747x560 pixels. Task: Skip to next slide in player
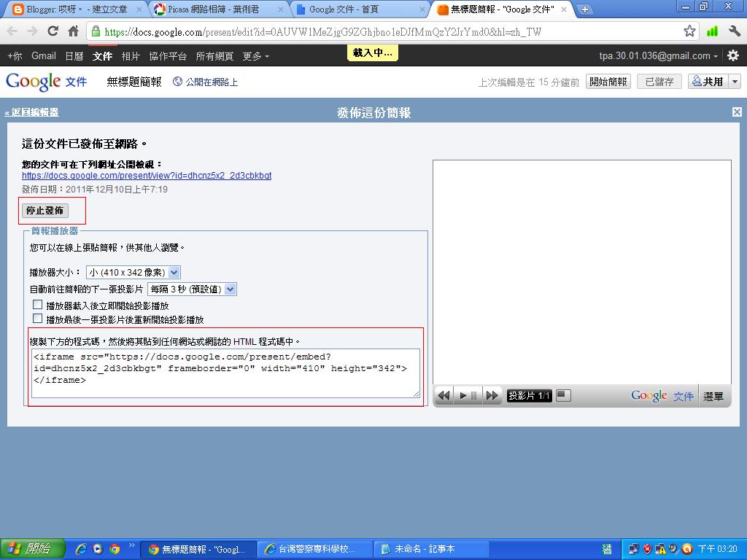click(492, 396)
